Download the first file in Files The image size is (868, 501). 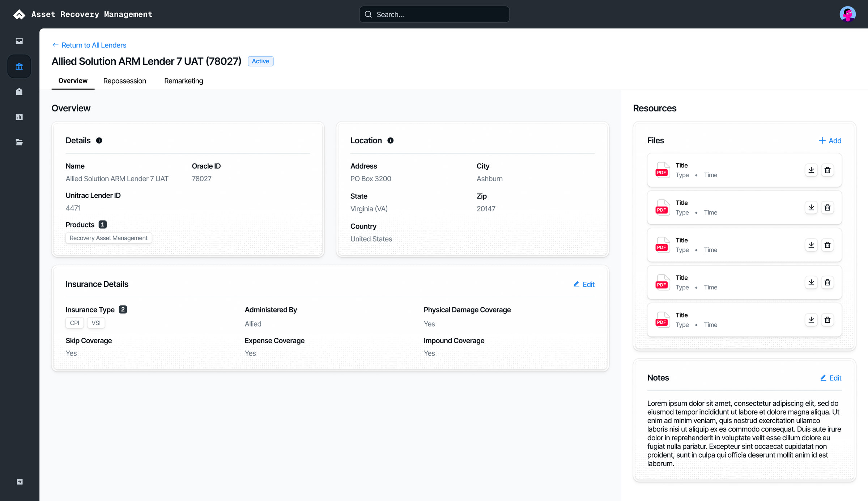(x=811, y=170)
